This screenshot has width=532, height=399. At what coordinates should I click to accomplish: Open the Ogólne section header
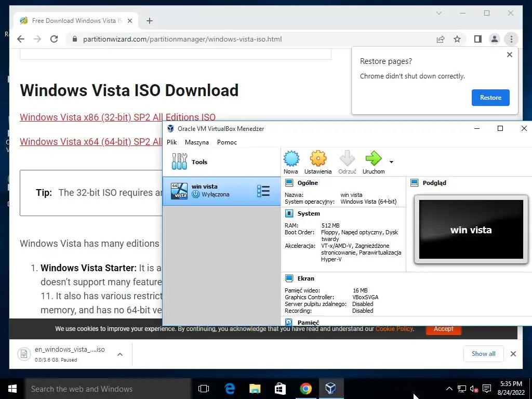click(x=308, y=183)
